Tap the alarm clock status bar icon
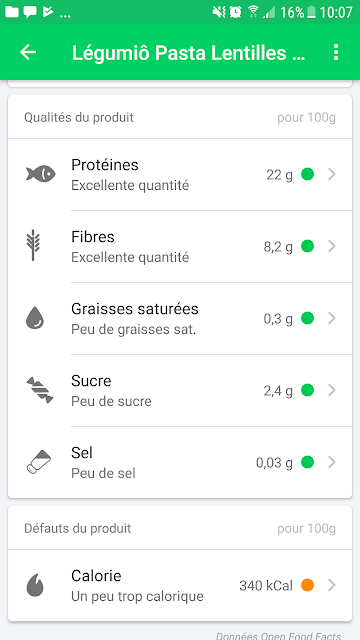The image size is (360, 640). coord(235,12)
